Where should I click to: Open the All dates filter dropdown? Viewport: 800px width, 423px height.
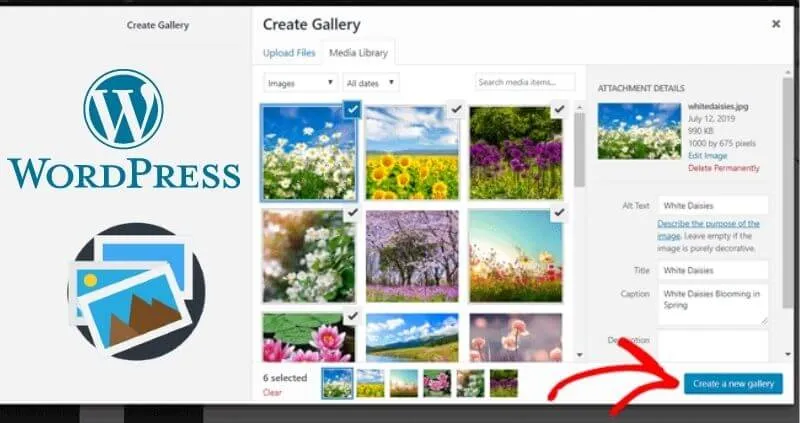pyautogui.click(x=370, y=83)
